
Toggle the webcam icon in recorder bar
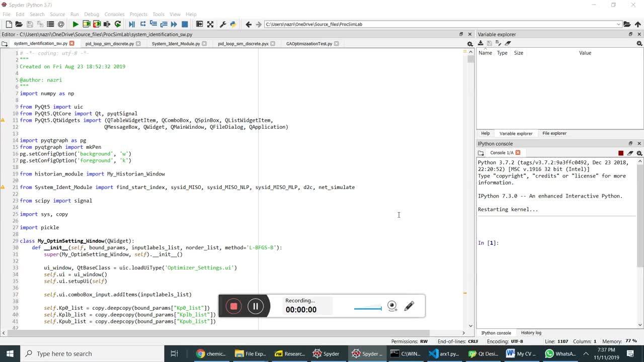coord(392,306)
